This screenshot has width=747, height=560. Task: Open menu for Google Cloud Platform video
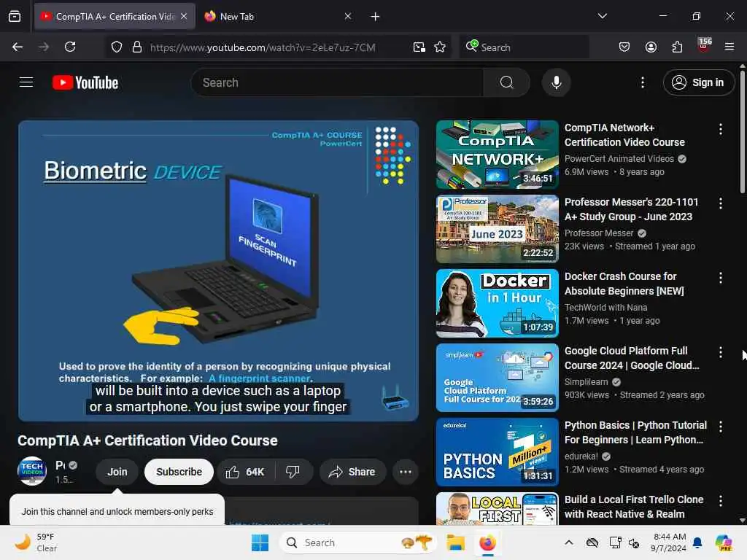pyautogui.click(x=720, y=352)
